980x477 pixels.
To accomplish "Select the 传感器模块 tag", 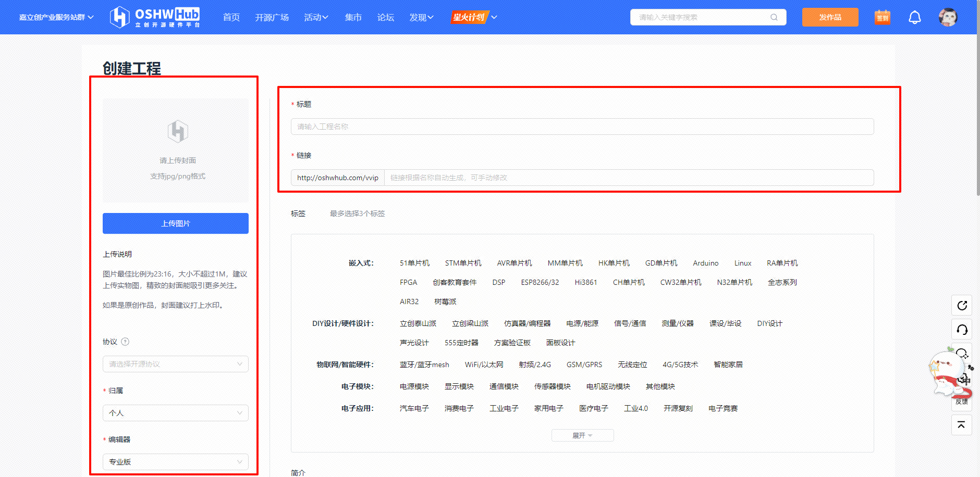I will 553,386.
